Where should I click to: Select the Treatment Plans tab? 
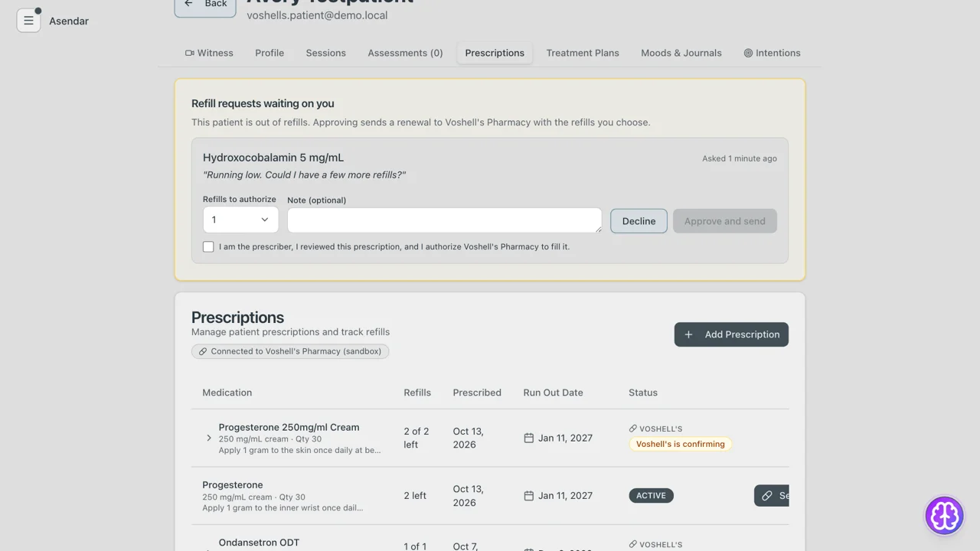583,53
